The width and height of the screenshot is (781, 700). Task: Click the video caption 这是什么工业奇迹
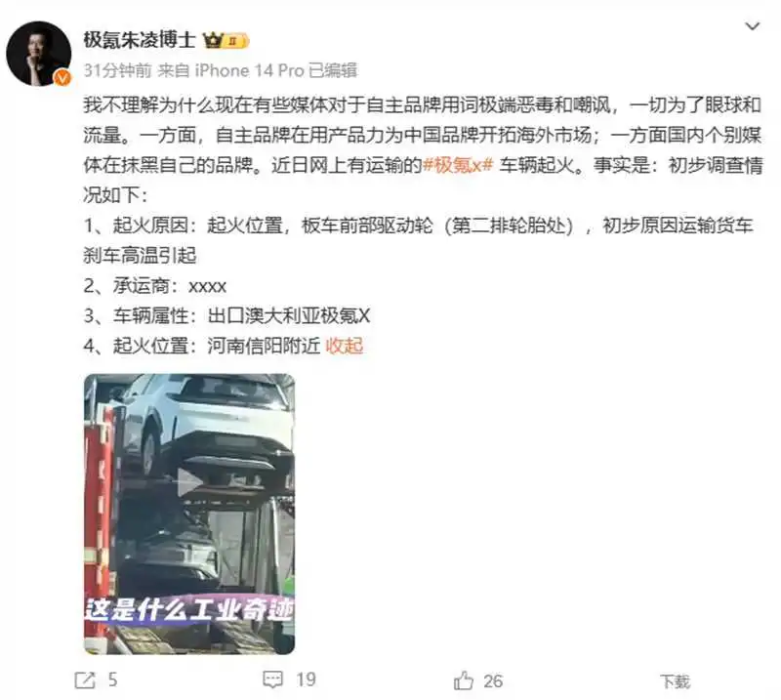[189, 609]
